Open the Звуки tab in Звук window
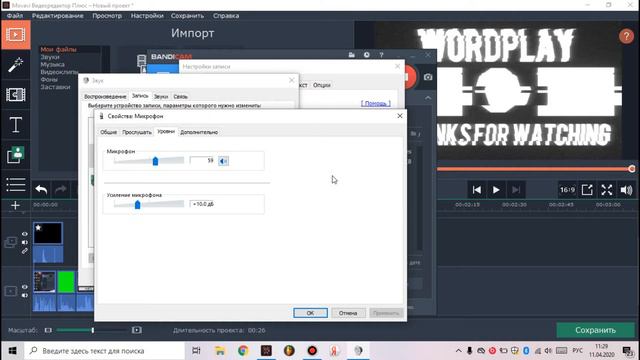This screenshot has width=640, height=360. (161, 97)
